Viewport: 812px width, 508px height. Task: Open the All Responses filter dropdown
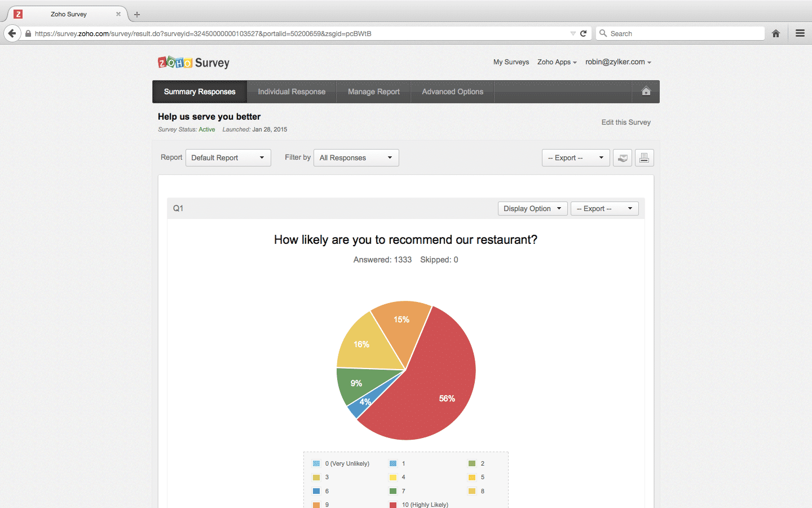tap(356, 157)
